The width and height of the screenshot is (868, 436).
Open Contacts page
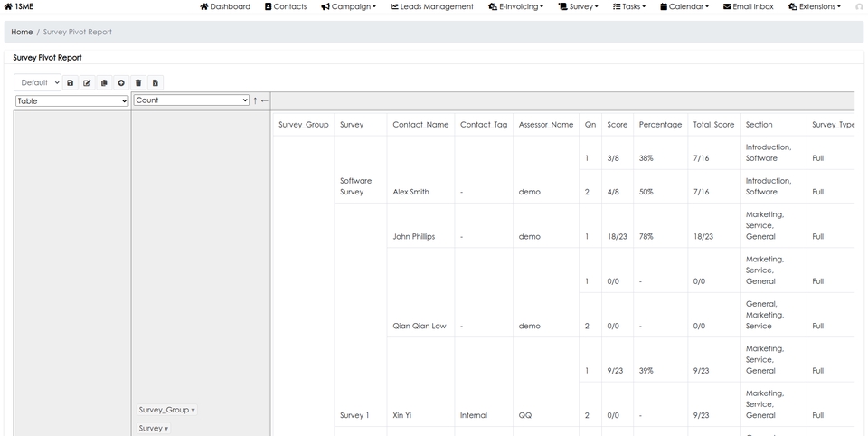286,6
